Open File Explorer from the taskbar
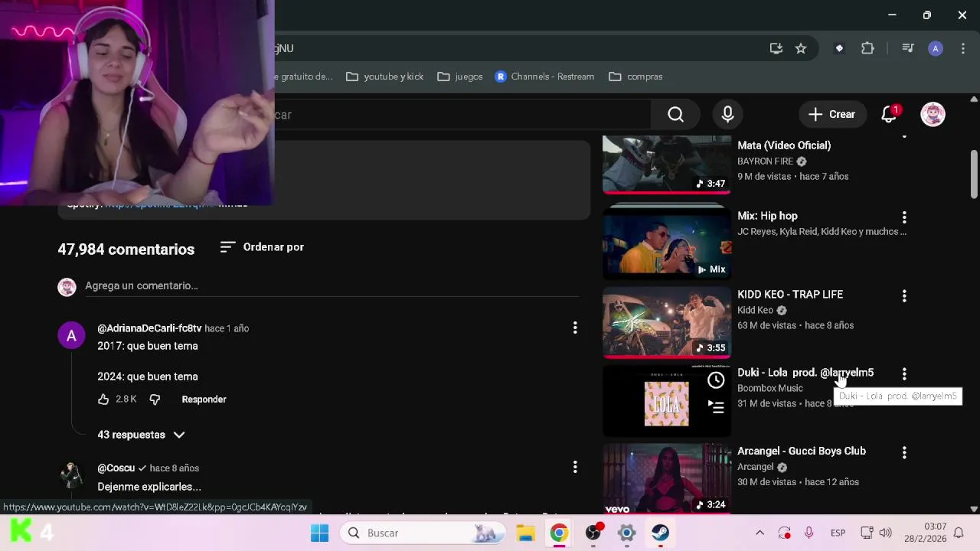 pyautogui.click(x=525, y=533)
